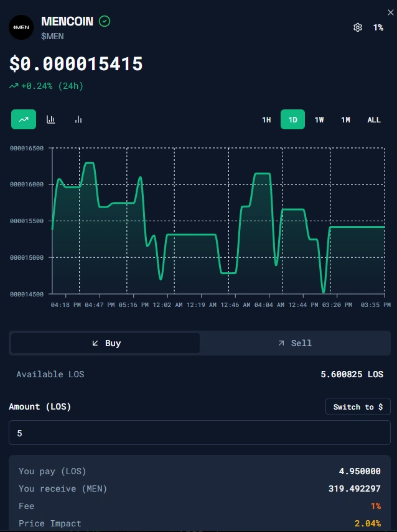Viewport: 397px width, 532px height.
Task: Open slippage settings gear icon
Action: (357, 27)
